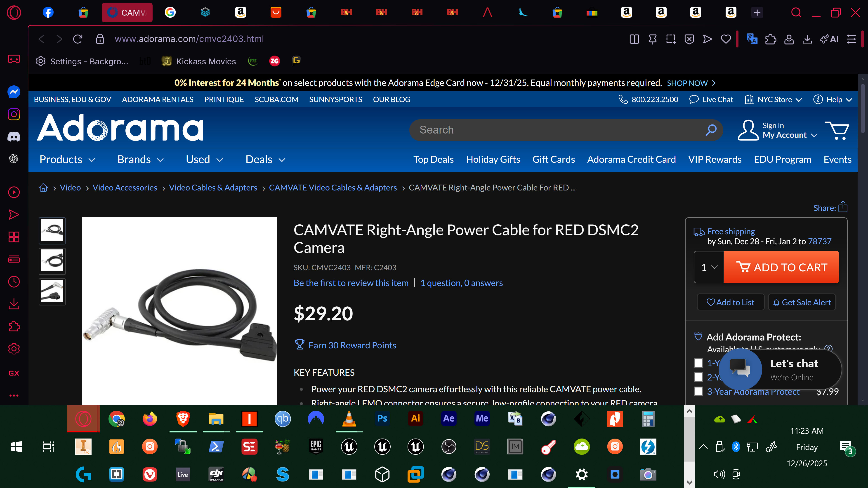
Task: Click the home breadcrumb icon
Action: 43,188
